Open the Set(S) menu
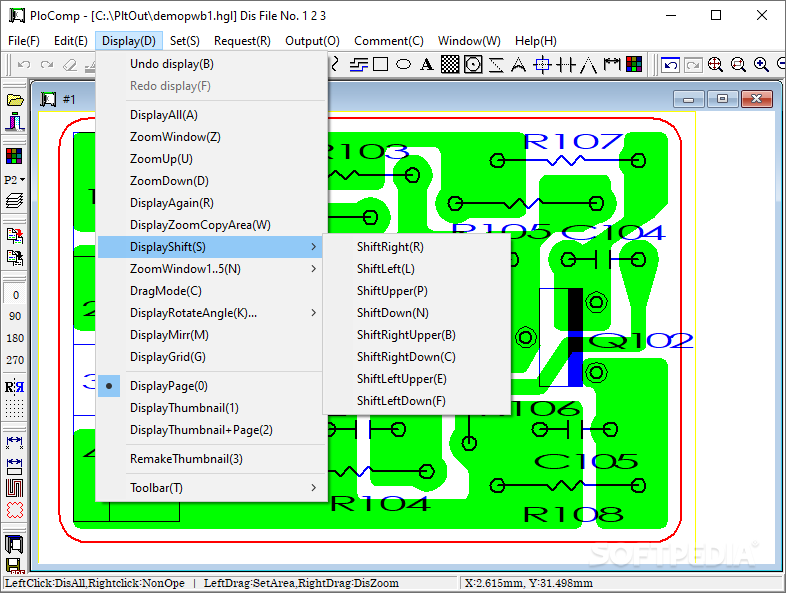 coord(184,41)
